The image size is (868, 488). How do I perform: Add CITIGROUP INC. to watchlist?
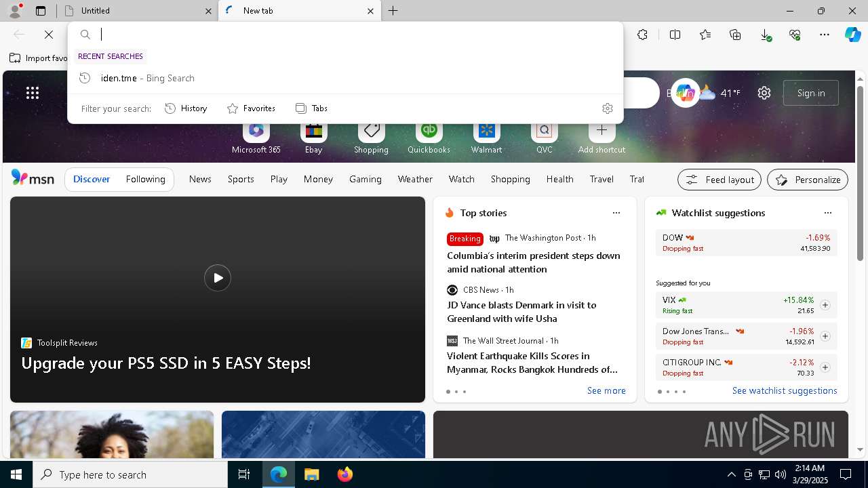(825, 367)
